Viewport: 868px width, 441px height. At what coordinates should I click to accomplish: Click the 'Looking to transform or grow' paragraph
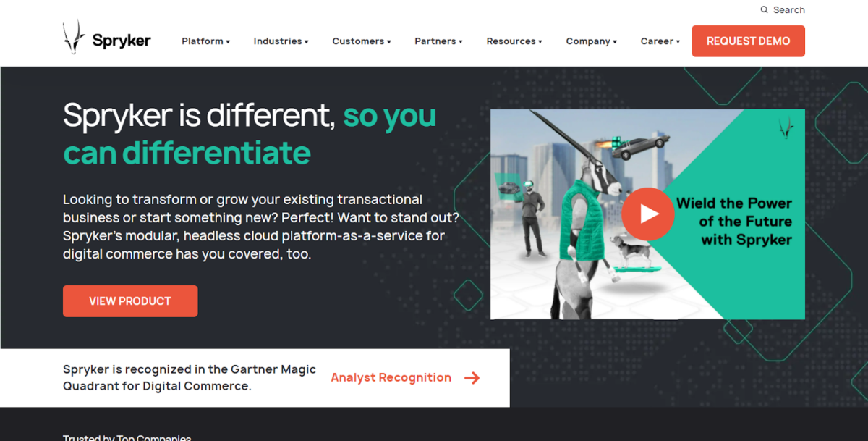pyautogui.click(x=260, y=227)
